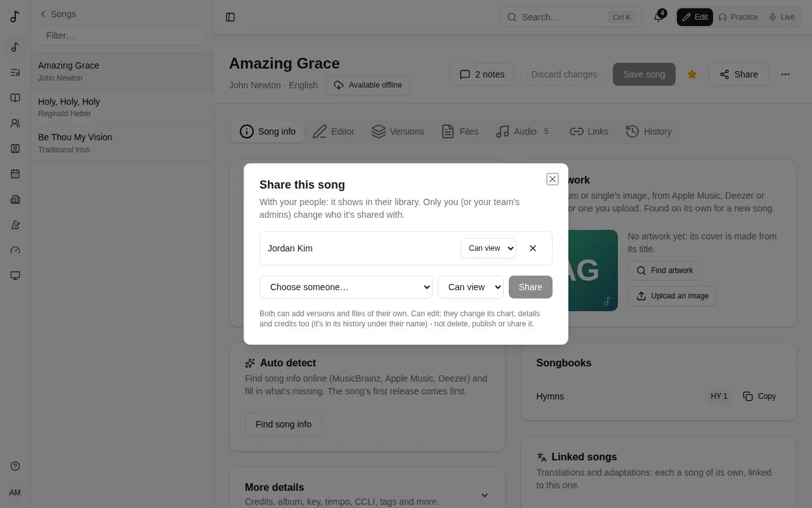Switch to Edit mode
Screen dimensions: 812x508
click(695, 17)
